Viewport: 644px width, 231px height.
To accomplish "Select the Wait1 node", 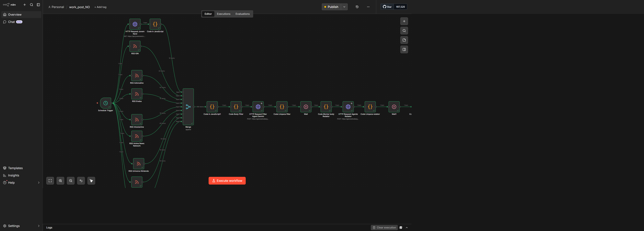I will [394, 107].
